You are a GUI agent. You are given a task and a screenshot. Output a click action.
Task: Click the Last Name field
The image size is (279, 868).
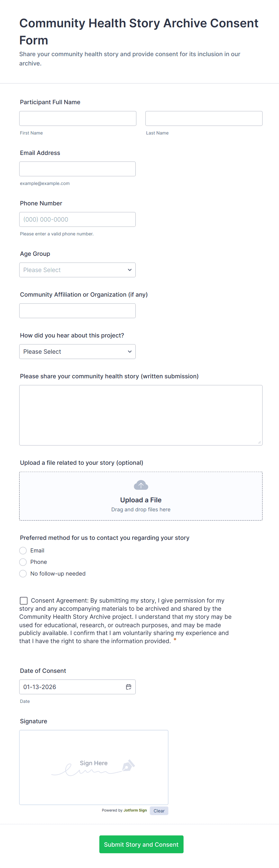(204, 118)
